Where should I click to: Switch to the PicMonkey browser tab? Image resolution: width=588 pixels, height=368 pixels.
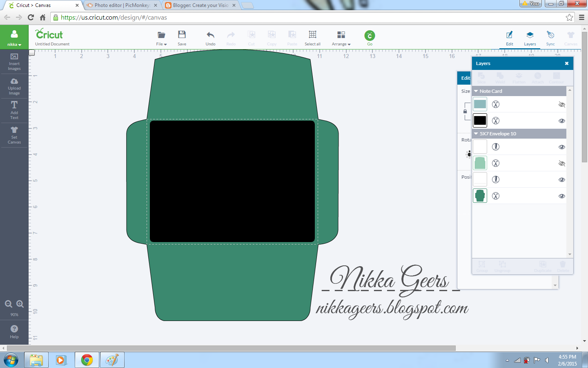[119, 5]
